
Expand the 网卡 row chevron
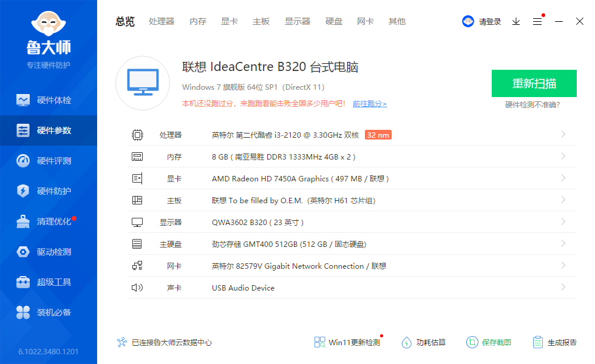pyautogui.click(x=563, y=265)
